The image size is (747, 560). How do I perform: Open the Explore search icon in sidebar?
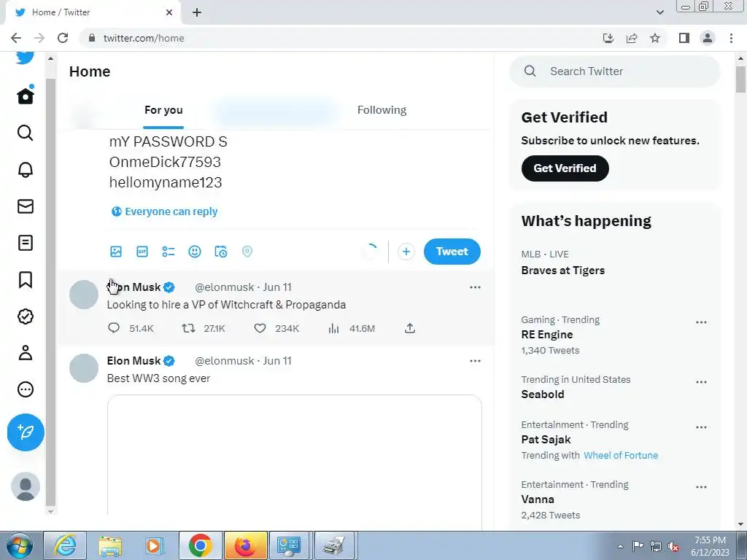(x=26, y=133)
